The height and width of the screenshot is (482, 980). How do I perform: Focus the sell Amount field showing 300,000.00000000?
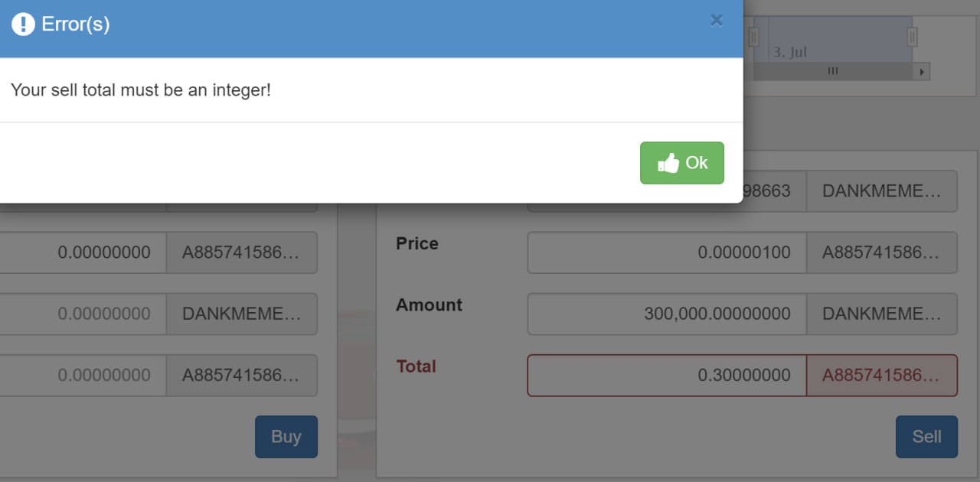667,314
